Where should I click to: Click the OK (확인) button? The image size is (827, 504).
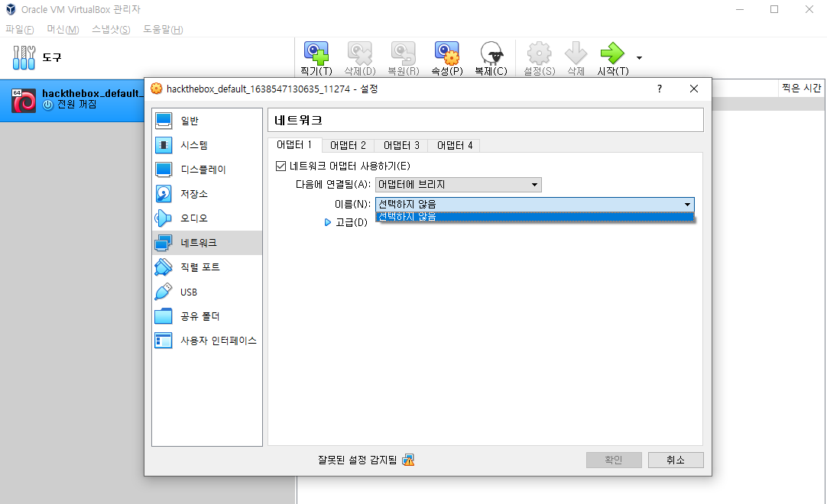pyautogui.click(x=614, y=460)
